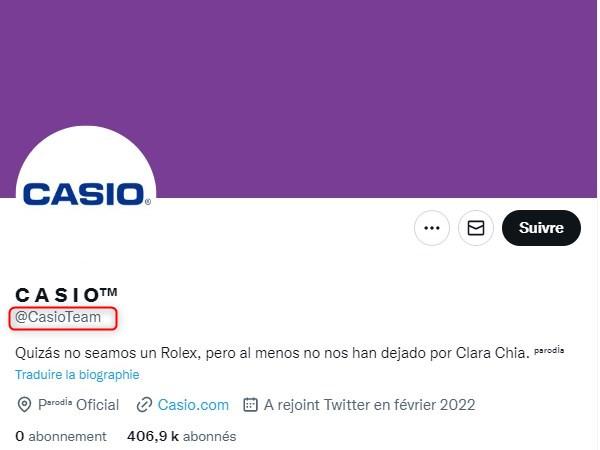
Task: Click the ™ symbol beside the display name
Action: pyautogui.click(x=109, y=292)
